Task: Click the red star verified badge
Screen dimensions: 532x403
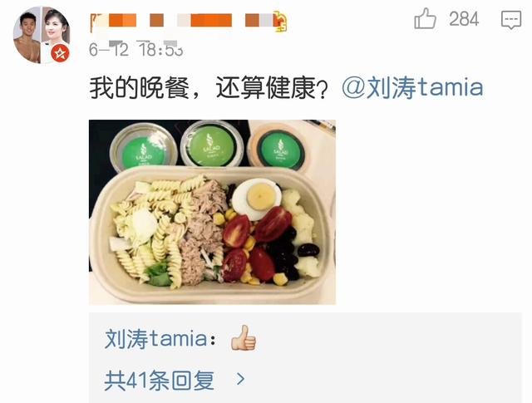Action: [x=60, y=53]
